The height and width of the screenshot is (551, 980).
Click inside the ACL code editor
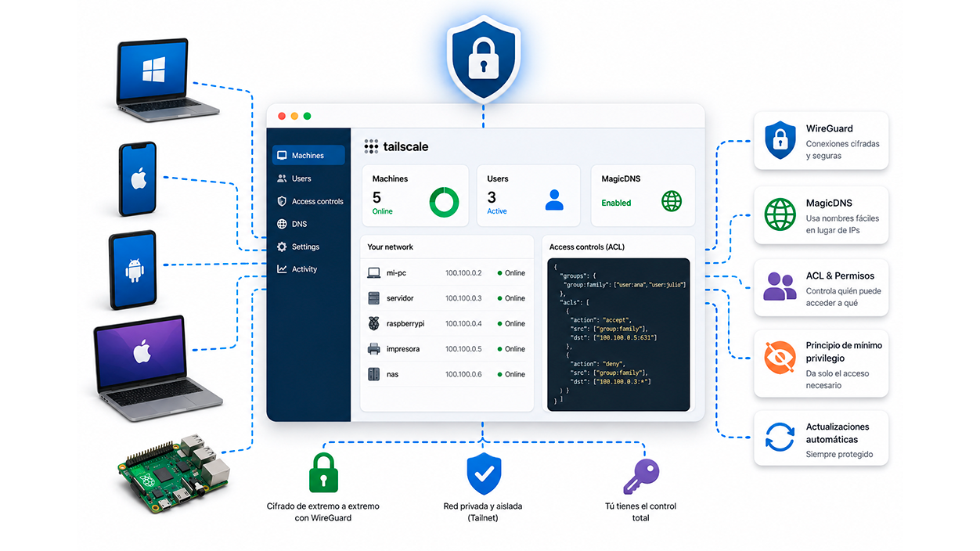point(618,334)
